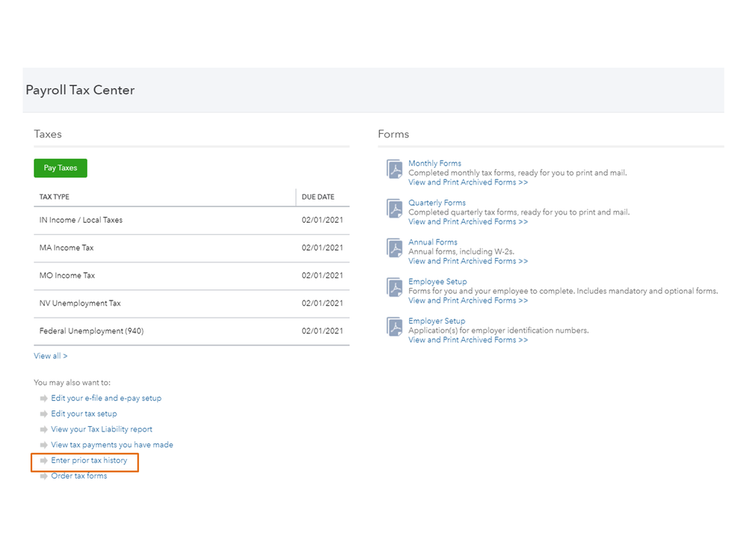Open the Quarterly Forms link
Screen dimensions: 747x560
point(437,203)
